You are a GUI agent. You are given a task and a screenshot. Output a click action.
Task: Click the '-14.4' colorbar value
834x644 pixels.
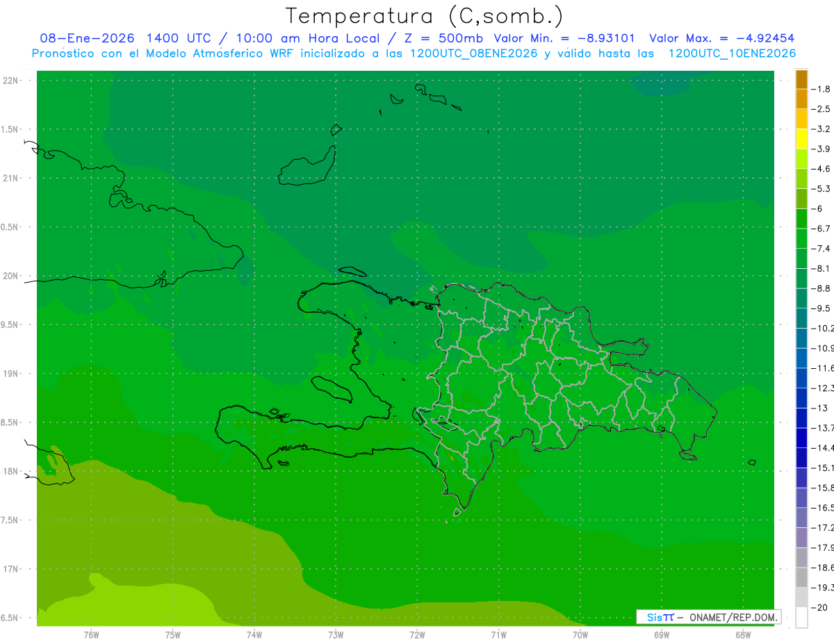click(822, 447)
